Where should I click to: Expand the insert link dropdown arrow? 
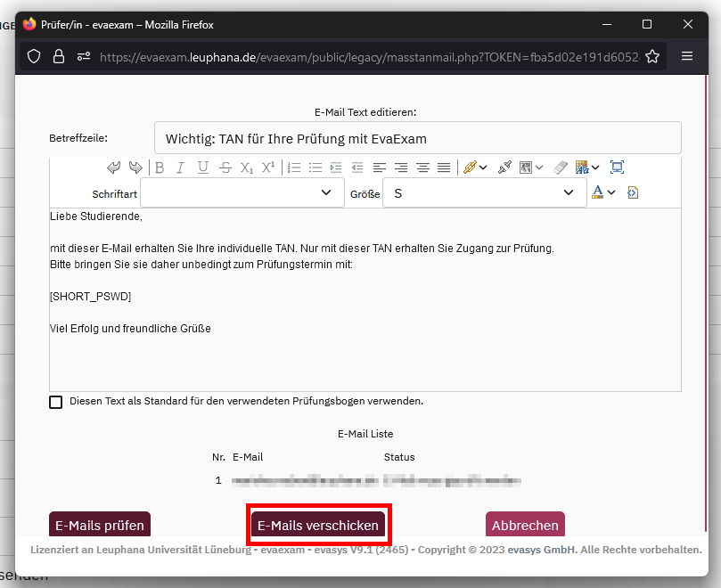point(483,167)
